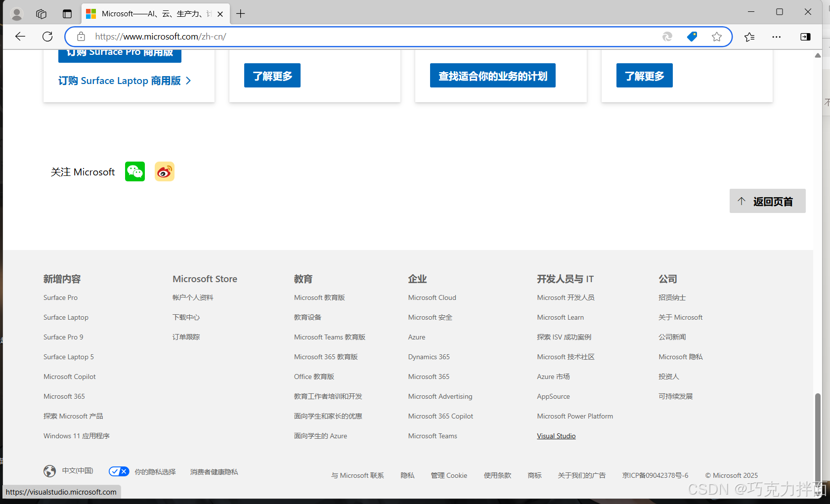Open 投资人 link
Viewport: 830px width, 504px height.
[669, 377]
